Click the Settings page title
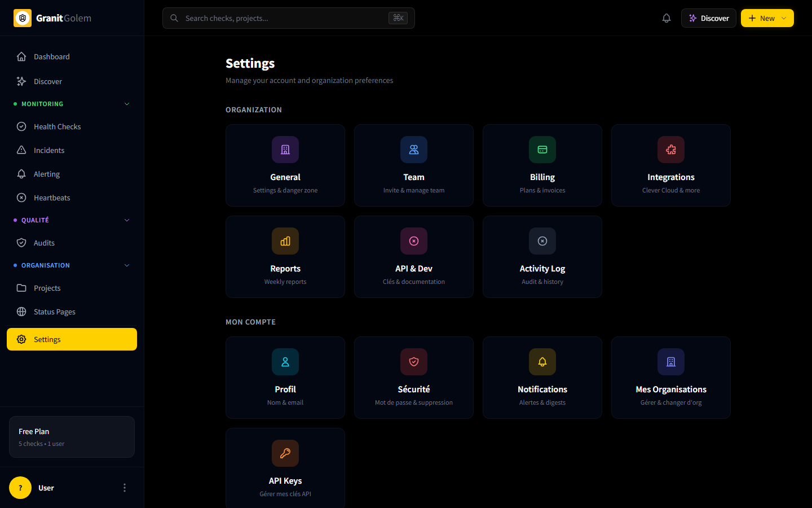This screenshot has width=812, height=508. point(250,63)
